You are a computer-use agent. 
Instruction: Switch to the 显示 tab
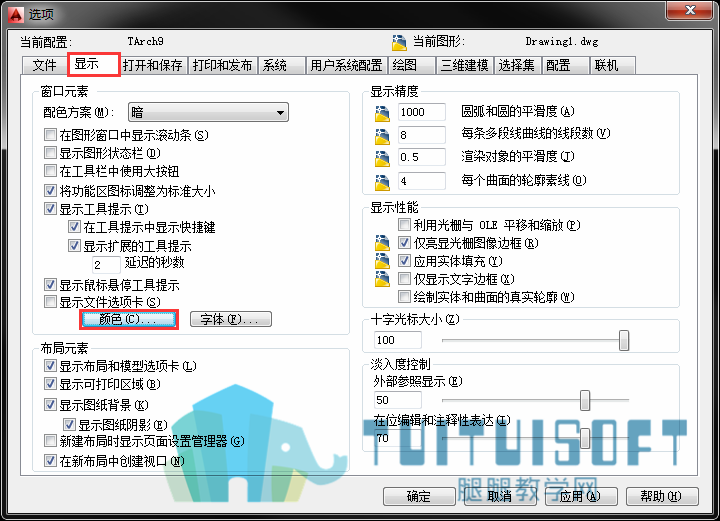pos(94,64)
